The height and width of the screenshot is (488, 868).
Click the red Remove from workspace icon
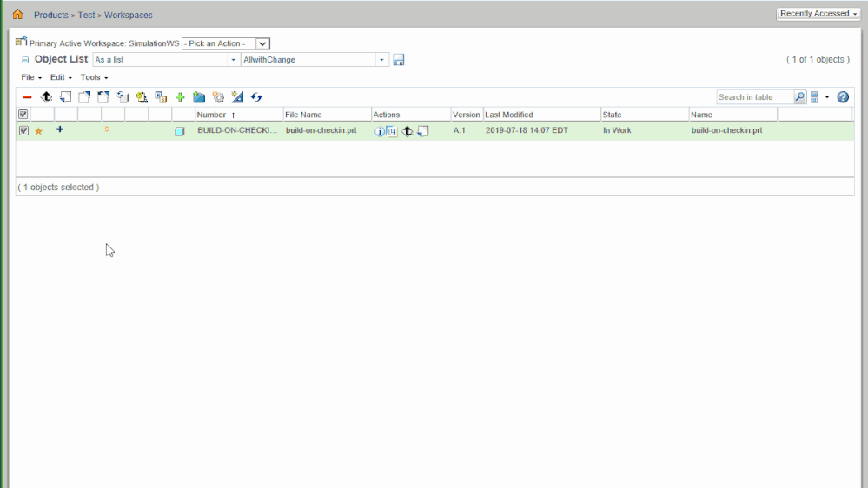tap(27, 97)
